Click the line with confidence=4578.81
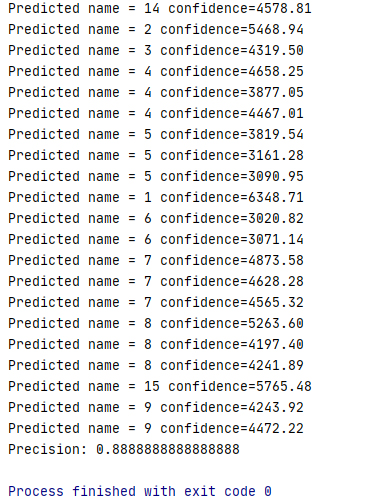This screenshot has width=389, height=500. click(160, 8)
